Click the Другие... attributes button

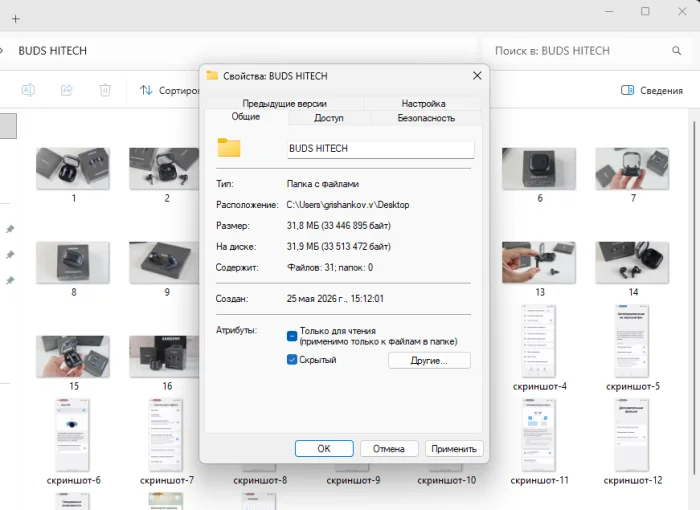(429, 360)
